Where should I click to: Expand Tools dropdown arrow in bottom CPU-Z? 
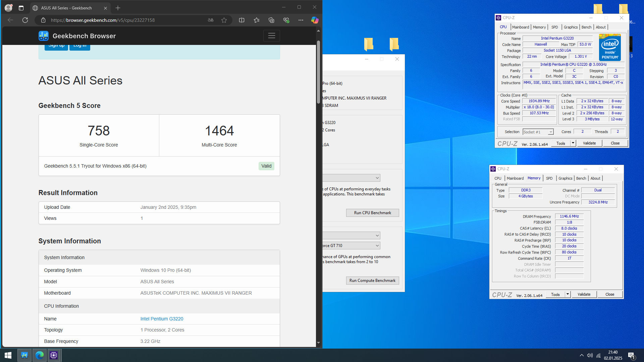[x=568, y=295]
